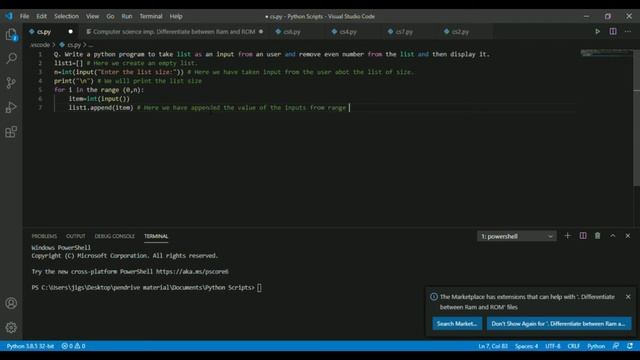The height and width of the screenshot is (360, 640).
Task: Open the Selection menu
Action: click(67, 16)
